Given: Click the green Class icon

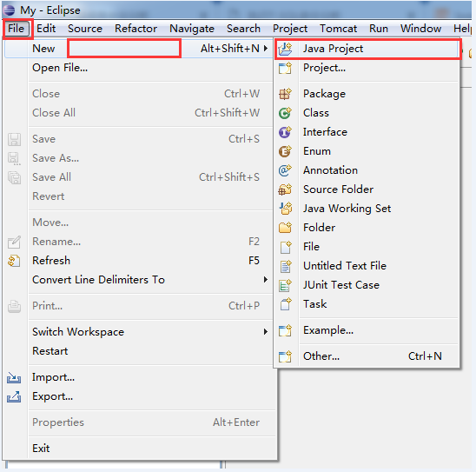Looking at the screenshot, I should pyautogui.click(x=285, y=113).
